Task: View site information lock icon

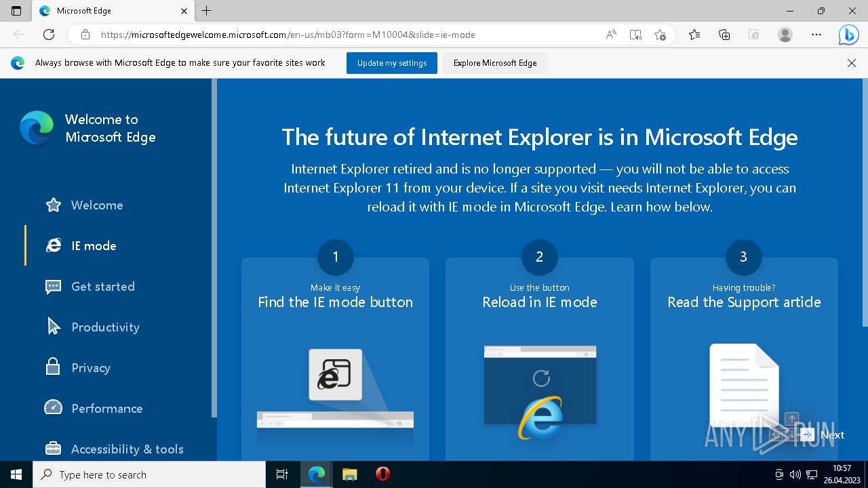Action: [85, 35]
